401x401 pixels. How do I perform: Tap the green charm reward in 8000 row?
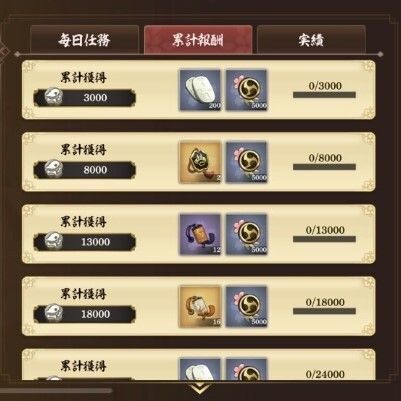coord(200,162)
